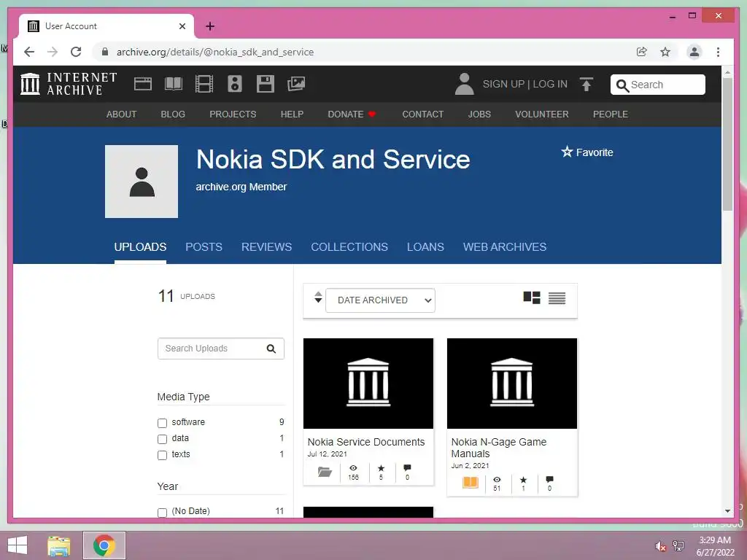Open the Internet Archive home logo
Viewport: 747px width, 560px height.
tap(69, 84)
